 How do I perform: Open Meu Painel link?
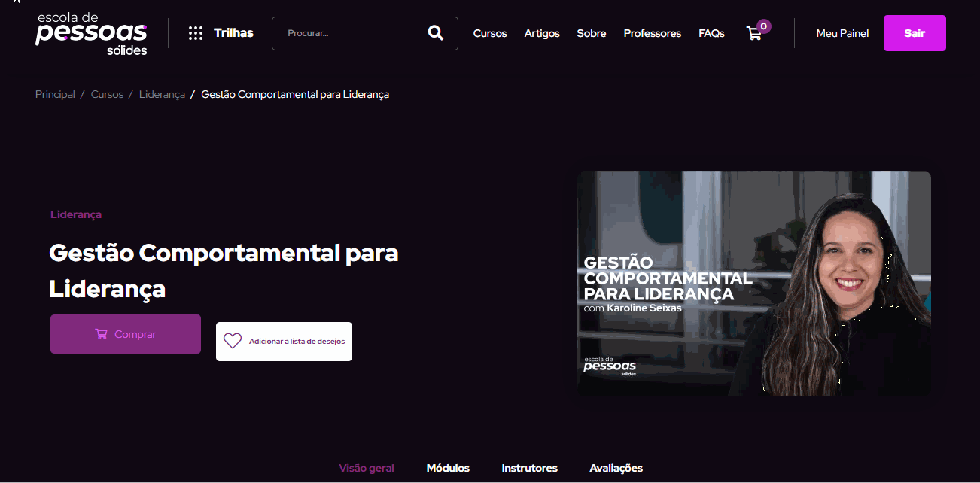(842, 33)
